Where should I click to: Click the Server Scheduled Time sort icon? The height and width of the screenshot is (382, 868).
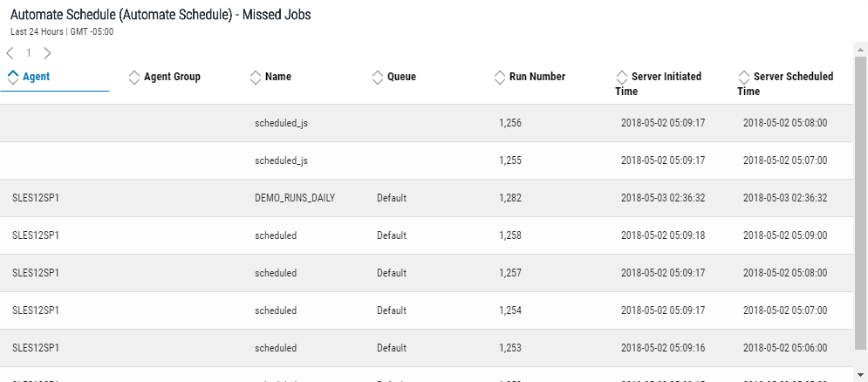(x=744, y=77)
